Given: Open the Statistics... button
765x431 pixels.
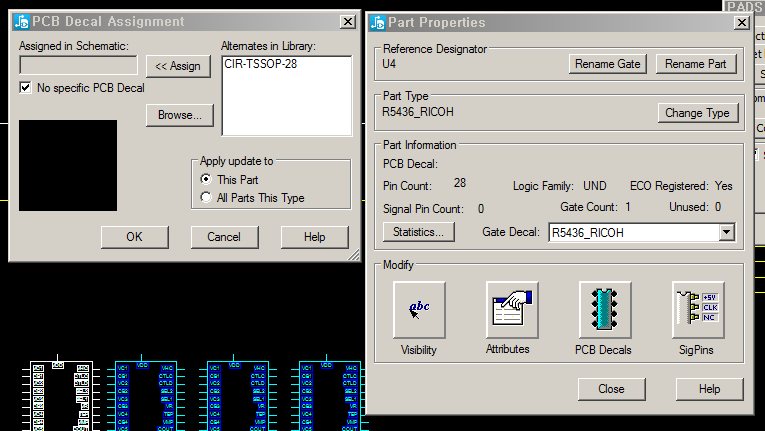Looking at the screenshot, I should (418, 232).
